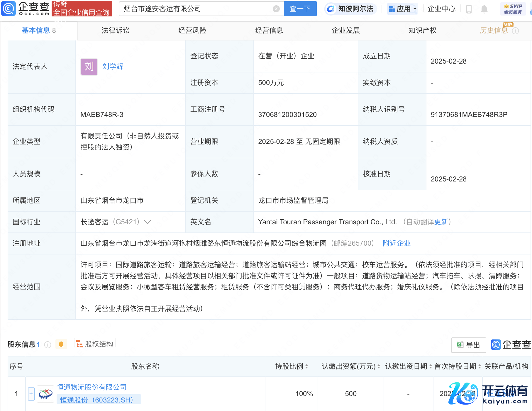Click the company name search field
The width and height of the screenshot is (532, 411).
[196, 9]
